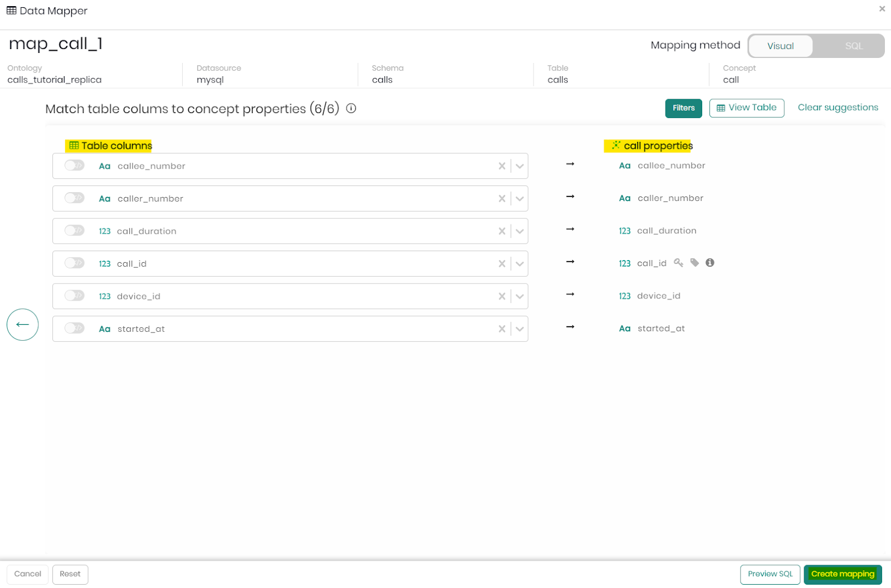Open the View Table button
Viewport: 891px width, 588px height.
[746, 108]
